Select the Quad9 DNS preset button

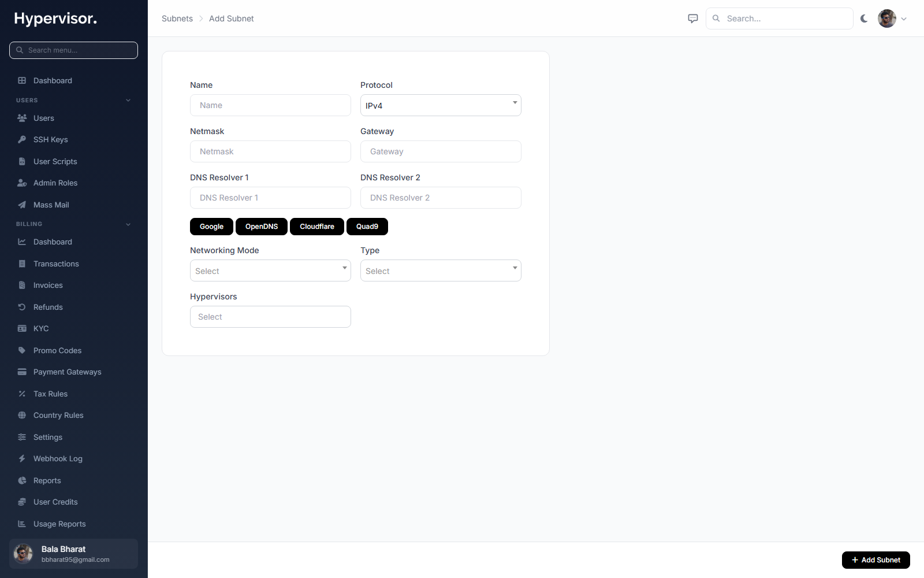[x=367, y=227]
